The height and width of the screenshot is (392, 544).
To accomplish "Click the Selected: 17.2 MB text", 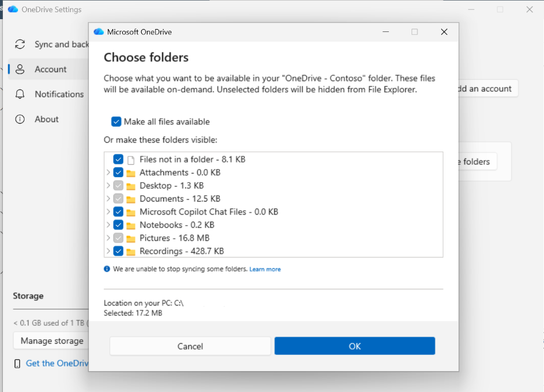I will [x=133, y=313].
